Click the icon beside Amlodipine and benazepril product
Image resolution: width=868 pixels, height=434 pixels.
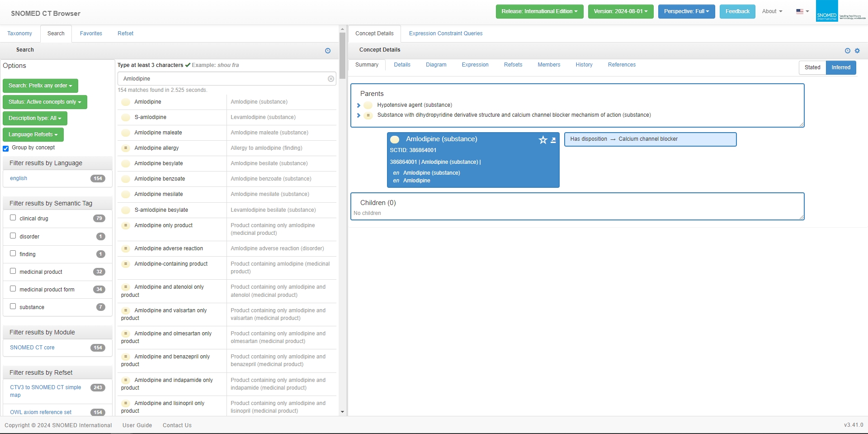click(126, 357)
